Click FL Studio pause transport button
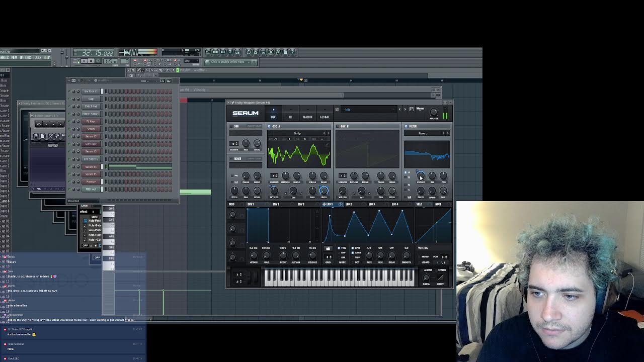The width and height of the screenshot is (644, 362). point(84,61)
